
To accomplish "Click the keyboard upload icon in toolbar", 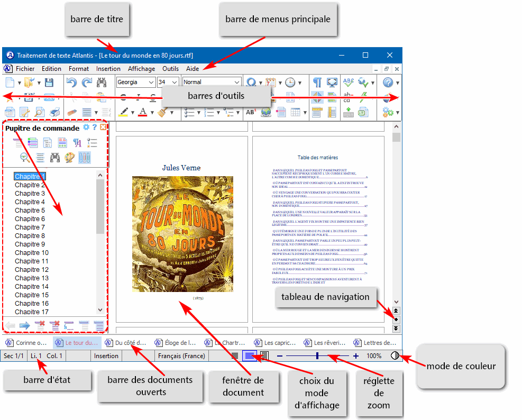I will click(348, 112).
